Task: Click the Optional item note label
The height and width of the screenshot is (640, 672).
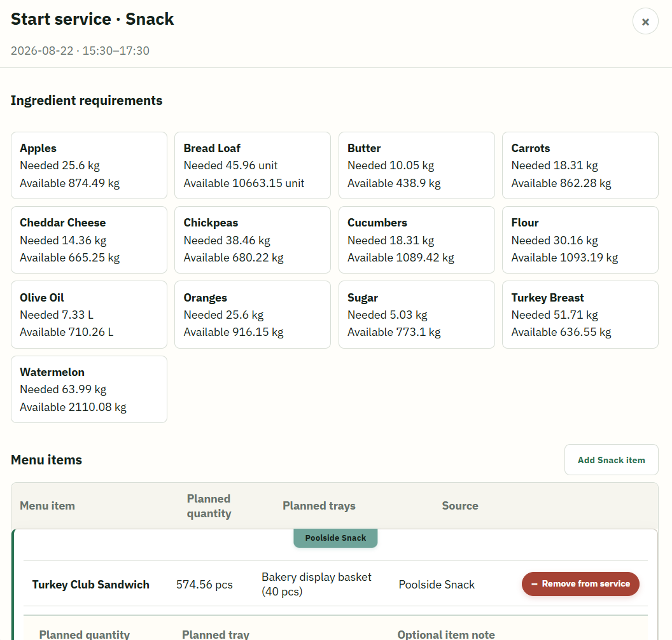Action: (445, 634)
